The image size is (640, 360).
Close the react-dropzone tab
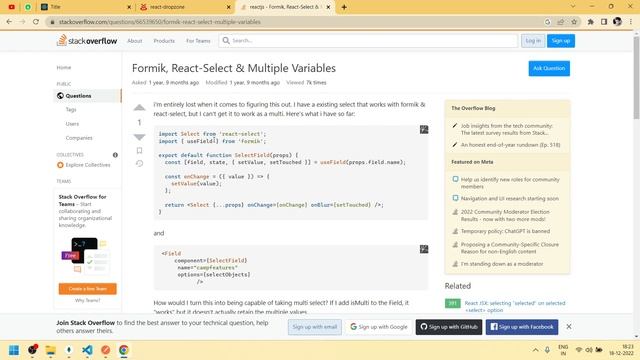pos(228,7)
